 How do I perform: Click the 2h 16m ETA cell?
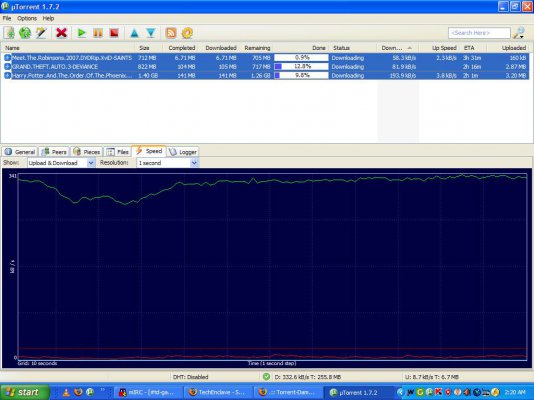click(x=472, y=67)
